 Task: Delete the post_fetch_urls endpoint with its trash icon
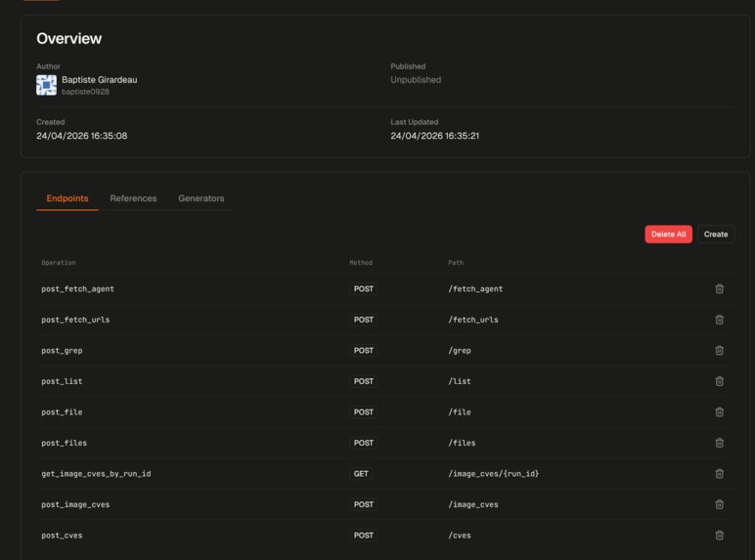[719, 320]
